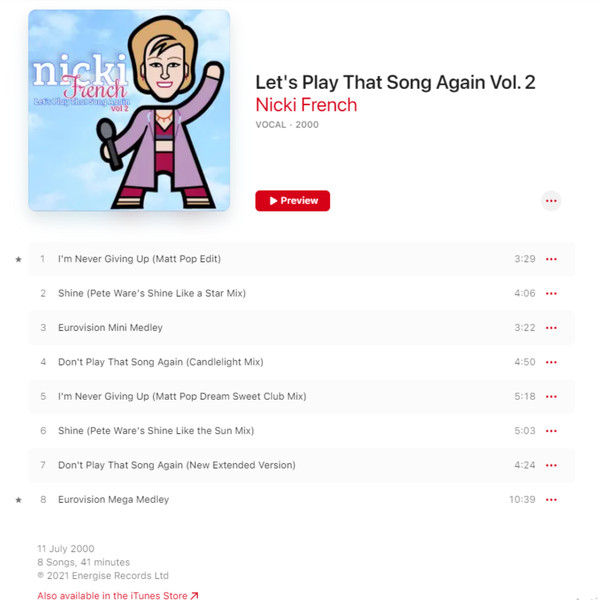Open the Nicki French artist link

[306, 105]
